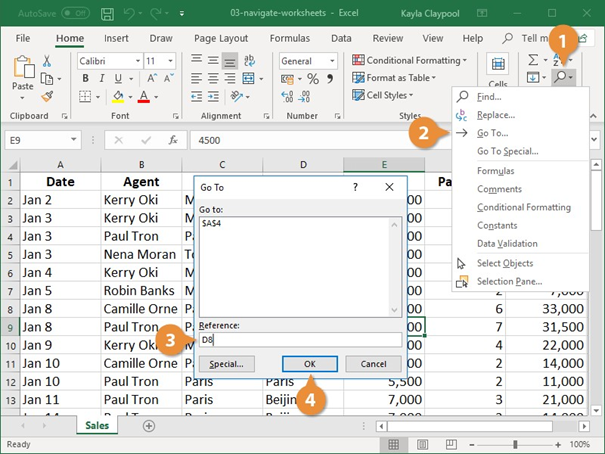Screen dimensions: 605x454
Task: Apply Italic formatting
Action: (102, 79)
